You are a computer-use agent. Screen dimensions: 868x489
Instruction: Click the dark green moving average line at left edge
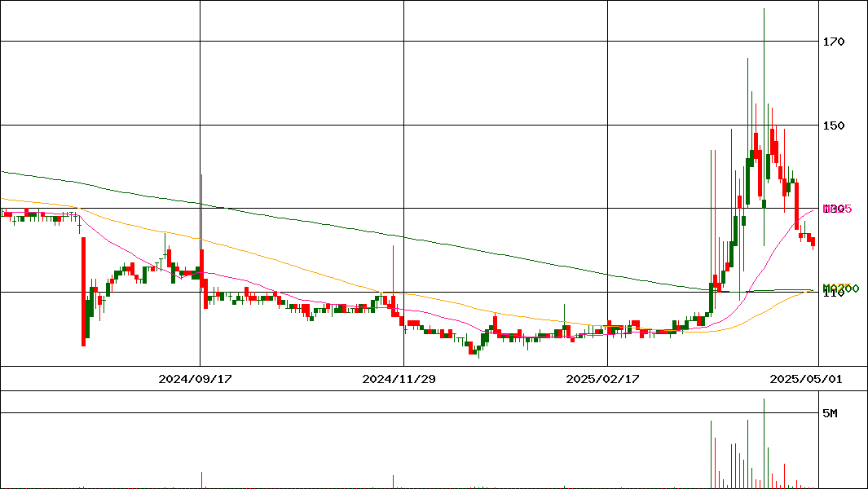click(4, 172)
